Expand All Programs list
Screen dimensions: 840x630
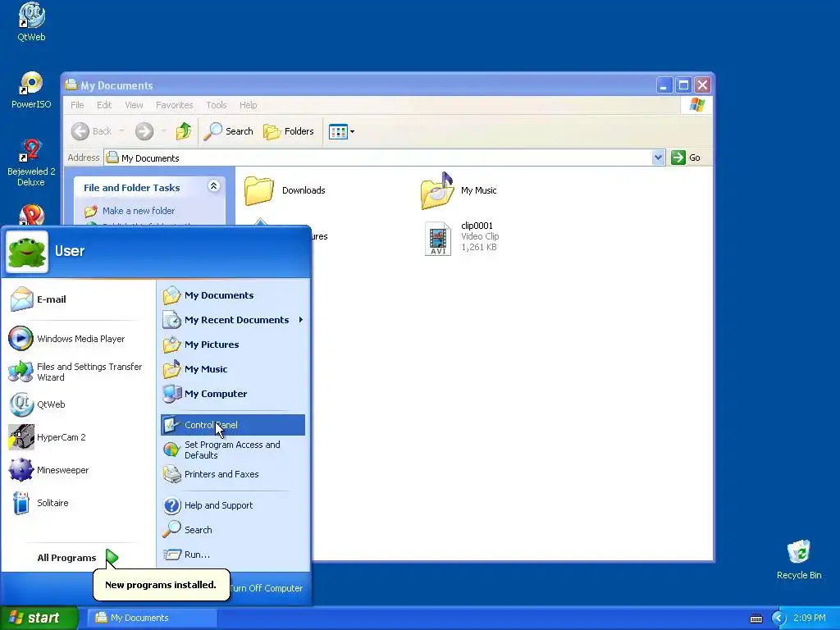[76, 558]
